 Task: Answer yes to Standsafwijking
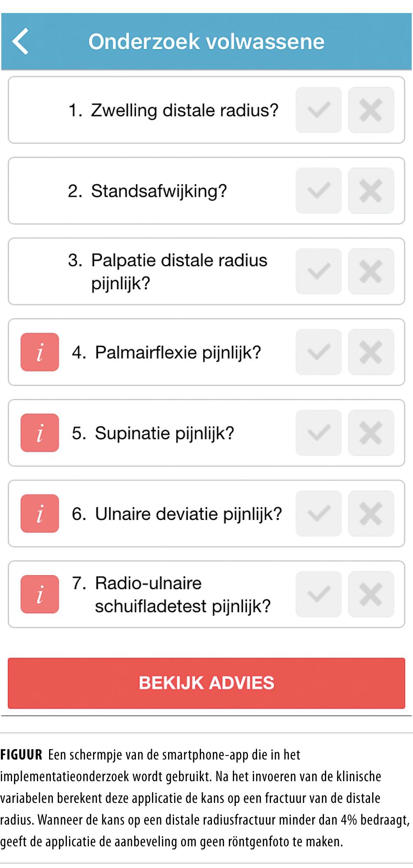tap(318, 191)
